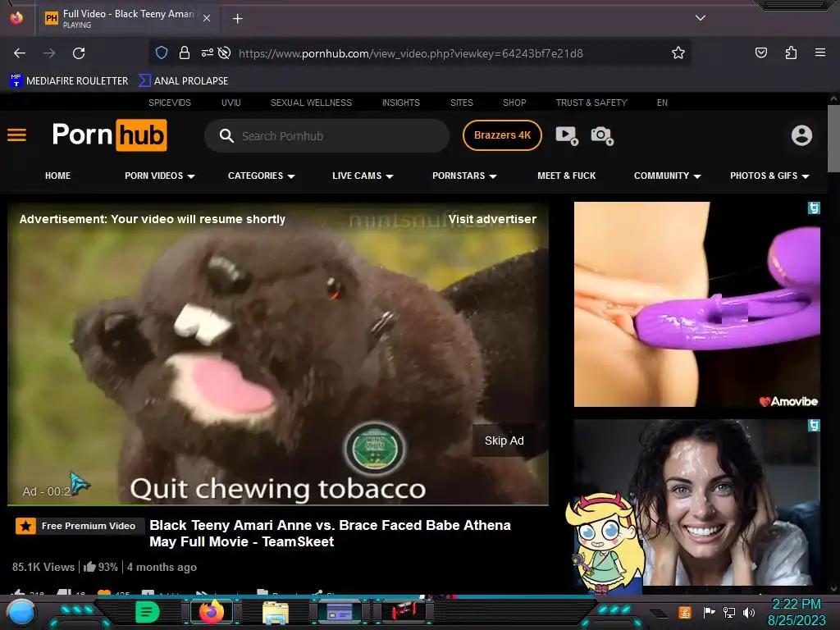Go to SEXUAL WELLNESS
Viewport: 840px width, 630px height.
tap(311, 103)
